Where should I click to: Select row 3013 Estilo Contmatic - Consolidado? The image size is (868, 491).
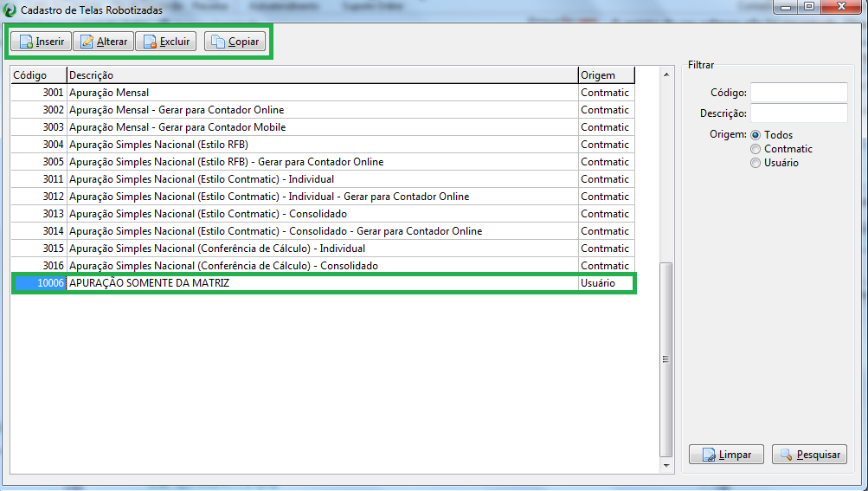pyautogui.click(x=323, y=213)
